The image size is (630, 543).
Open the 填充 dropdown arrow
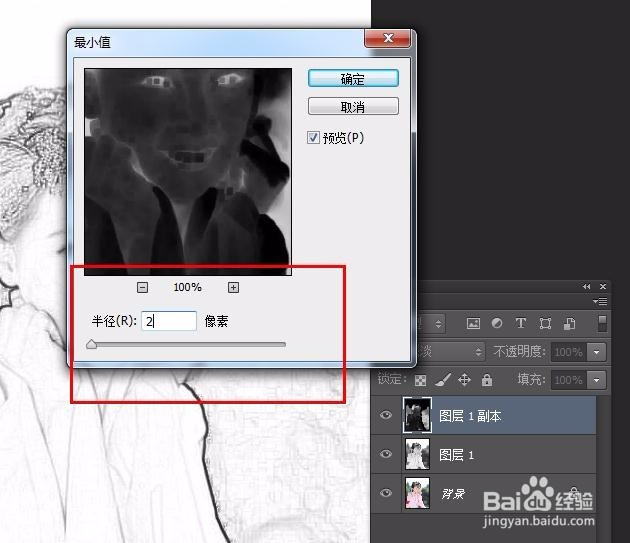[596, 380]
